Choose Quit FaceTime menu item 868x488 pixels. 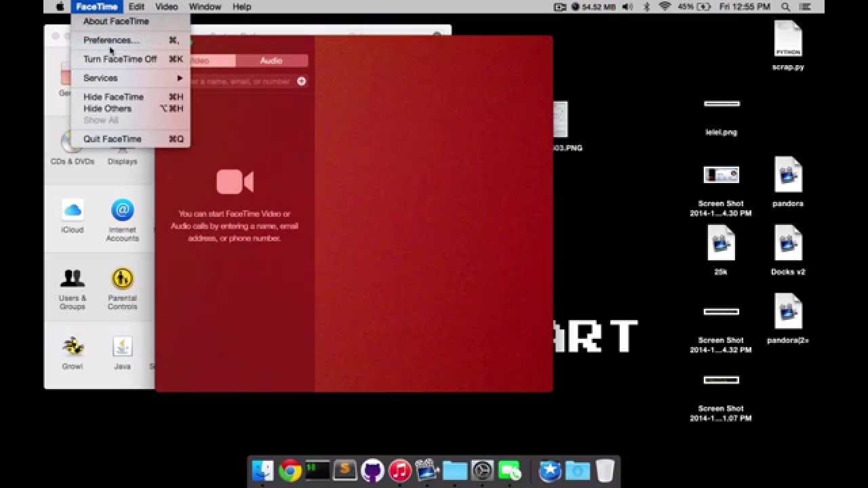click(x=130, y=139)
